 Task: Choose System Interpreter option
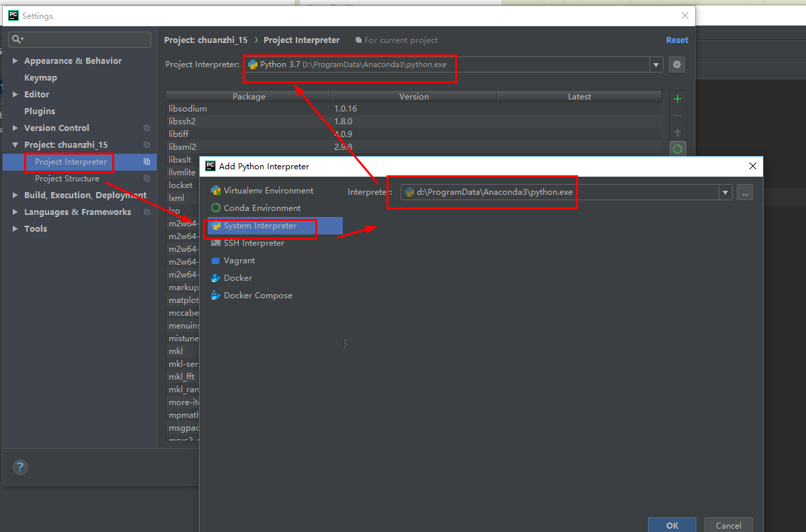tap(275, 226)
